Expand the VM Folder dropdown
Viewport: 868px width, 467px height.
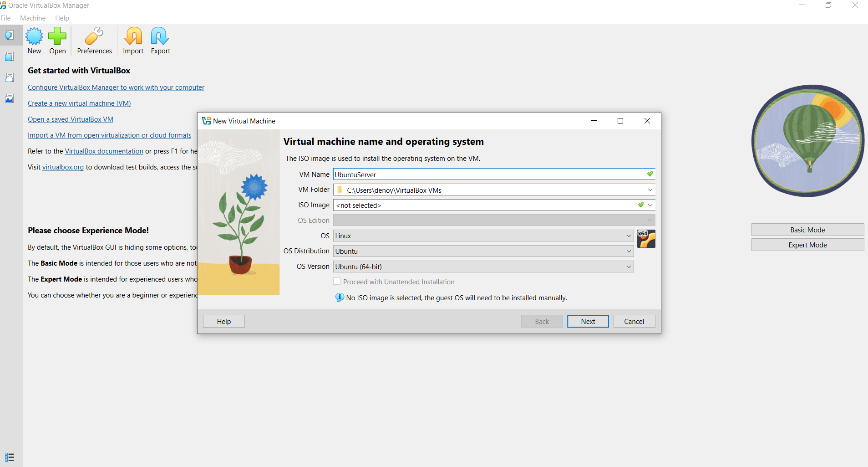tap(650, 190)
